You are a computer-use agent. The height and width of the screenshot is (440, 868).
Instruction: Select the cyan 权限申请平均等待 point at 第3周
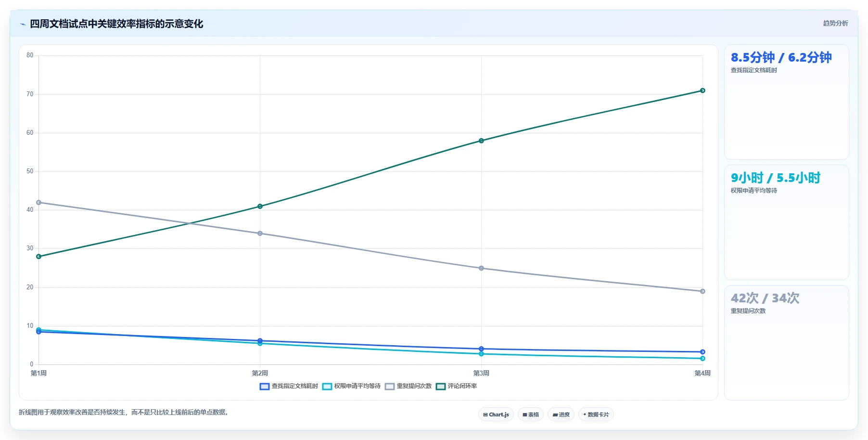tap(481, 354)
